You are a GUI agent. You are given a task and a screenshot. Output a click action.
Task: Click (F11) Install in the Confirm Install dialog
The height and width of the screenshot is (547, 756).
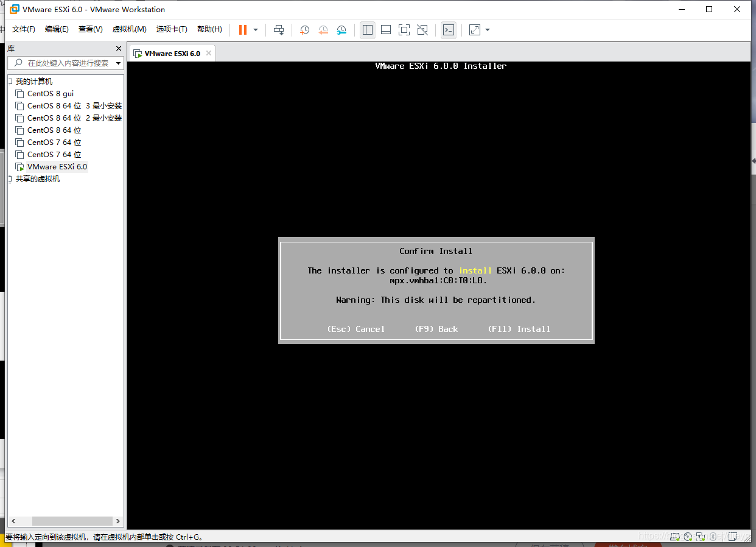pos(519,329)
